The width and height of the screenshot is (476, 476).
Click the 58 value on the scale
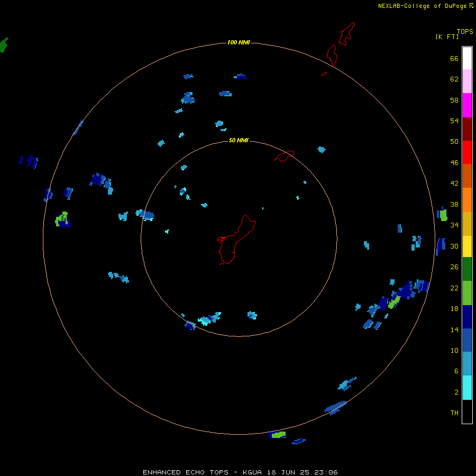tap(454, 100)
